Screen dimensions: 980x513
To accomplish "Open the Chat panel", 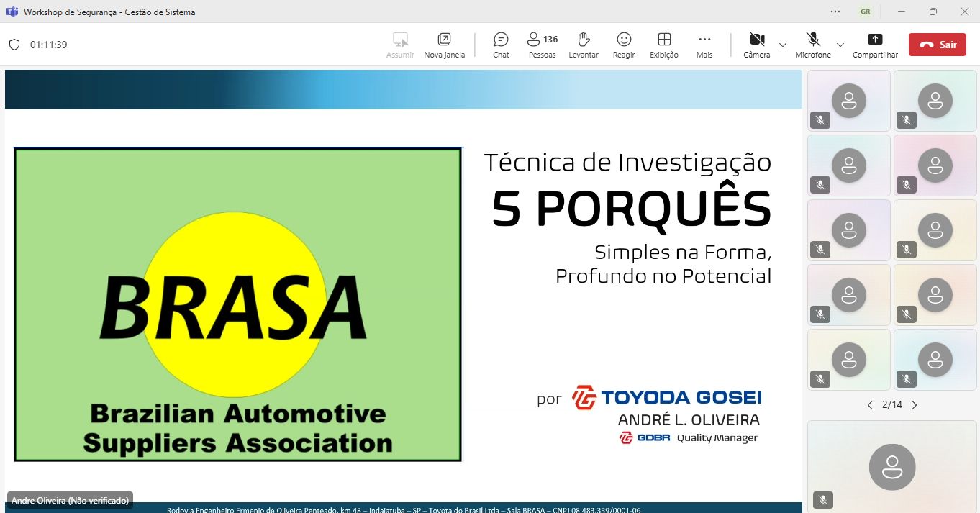I will [x=501, y=45].
